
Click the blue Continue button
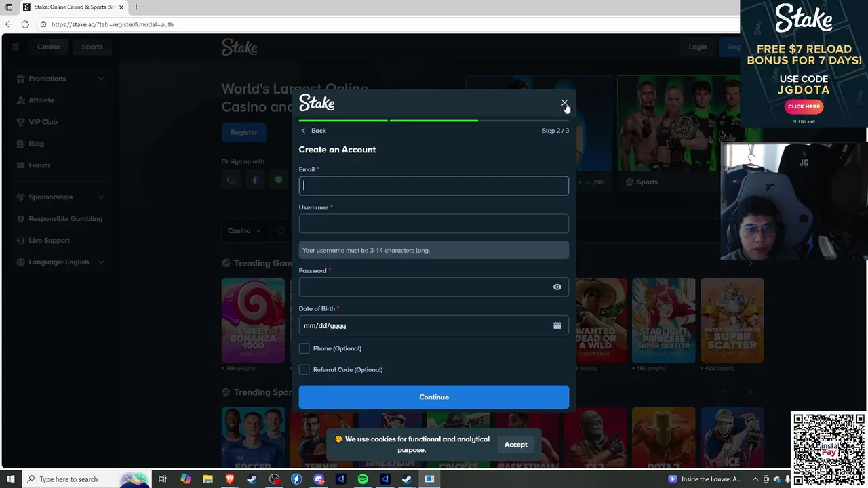click(x=433, y=397)
